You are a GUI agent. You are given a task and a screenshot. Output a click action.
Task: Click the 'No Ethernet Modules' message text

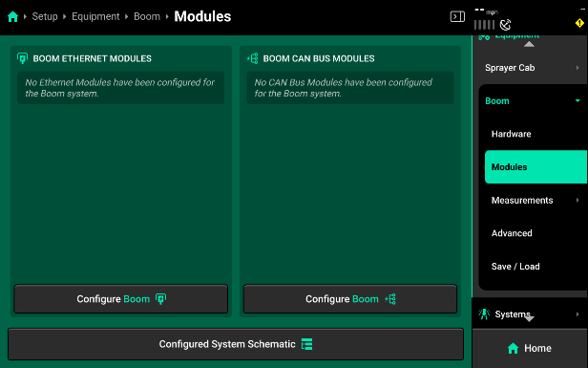120,88
